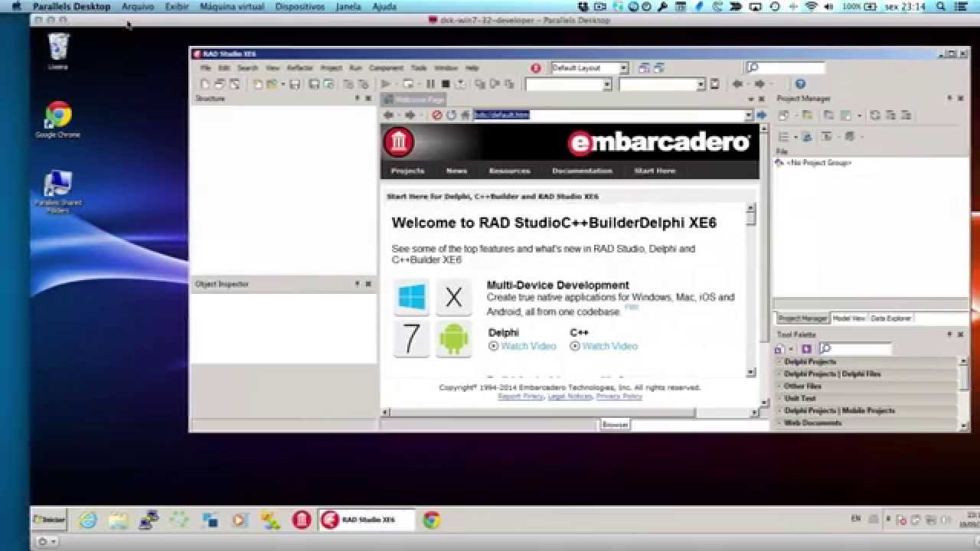Click Chrome icon on Windows taskbar
Screen dimensions: 980x551
[432, 520]
